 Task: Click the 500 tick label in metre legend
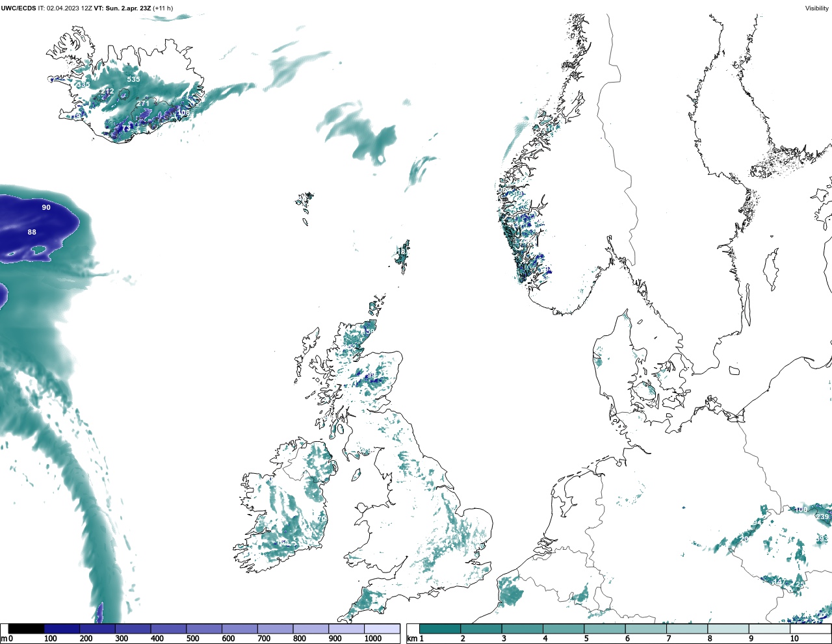pyautogui.click(x=192, y=639)
